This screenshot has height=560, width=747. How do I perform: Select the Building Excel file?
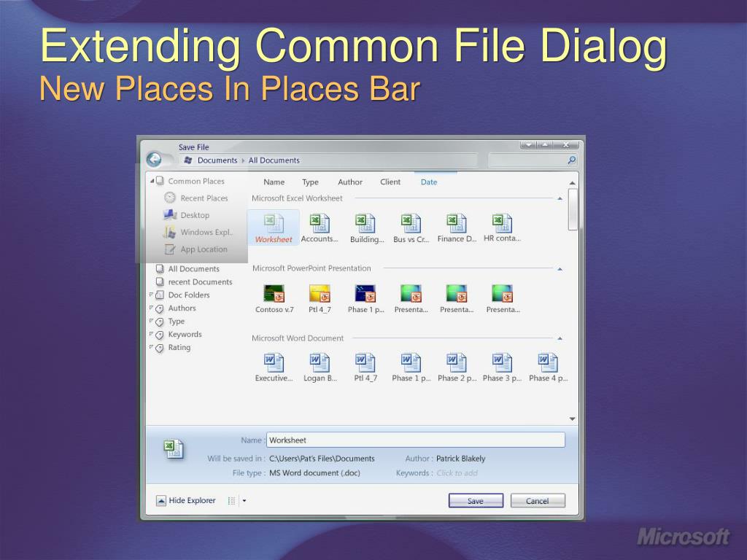click(366, 228)
